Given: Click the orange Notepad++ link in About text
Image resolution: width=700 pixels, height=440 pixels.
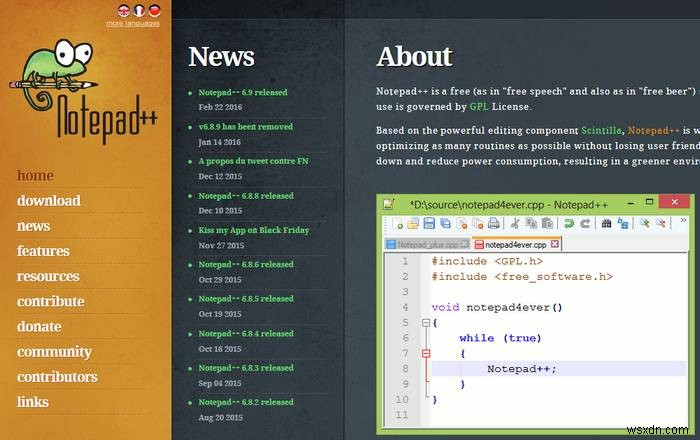Looking at the screenshot, I should click(x=654, y=130).
